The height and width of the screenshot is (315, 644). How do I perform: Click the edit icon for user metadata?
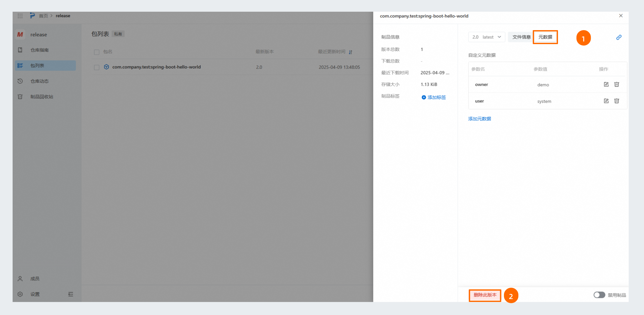[x=606, y=101]
